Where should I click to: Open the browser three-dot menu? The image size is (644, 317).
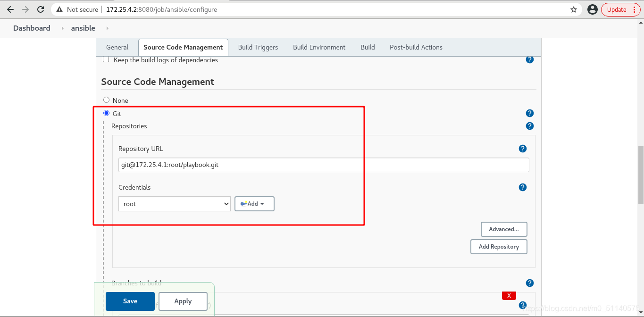pos(634,9)
